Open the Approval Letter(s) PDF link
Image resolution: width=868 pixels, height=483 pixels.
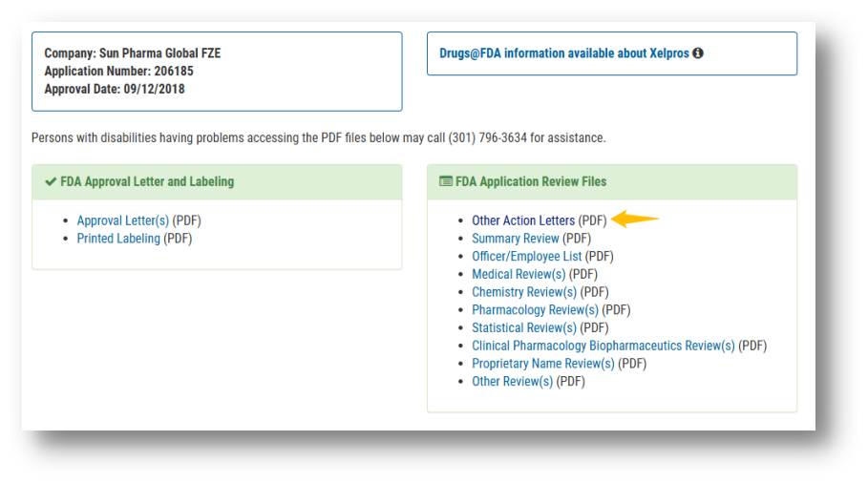click(122, 220)
